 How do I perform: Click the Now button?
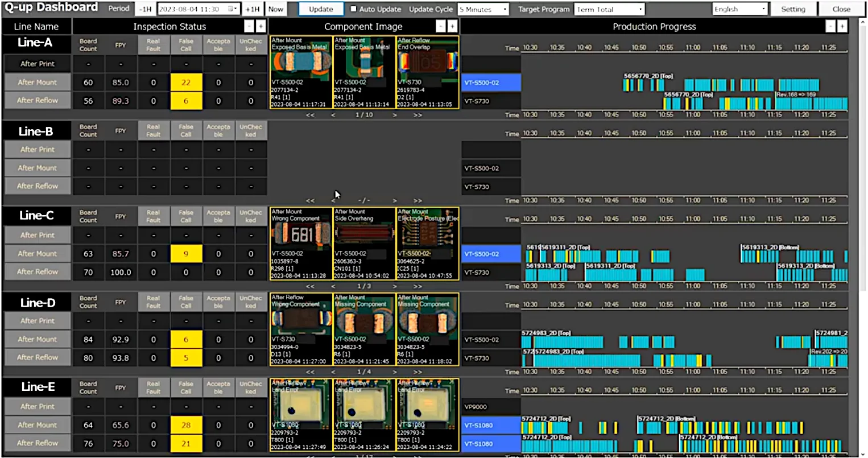(x=276, y=9)
